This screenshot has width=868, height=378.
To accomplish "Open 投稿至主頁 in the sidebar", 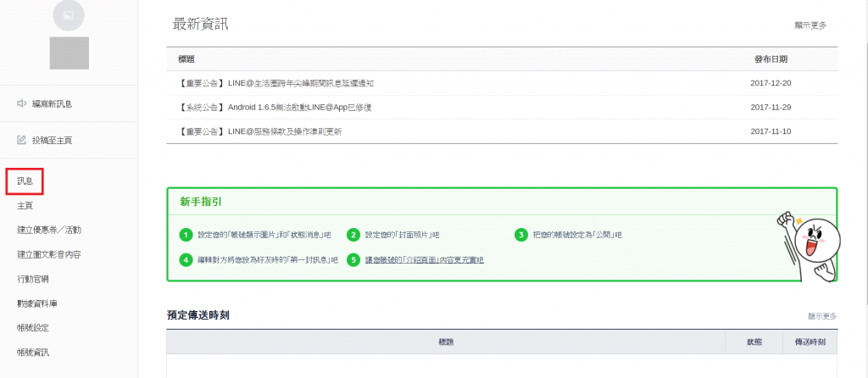I will [x=52, y=140].
